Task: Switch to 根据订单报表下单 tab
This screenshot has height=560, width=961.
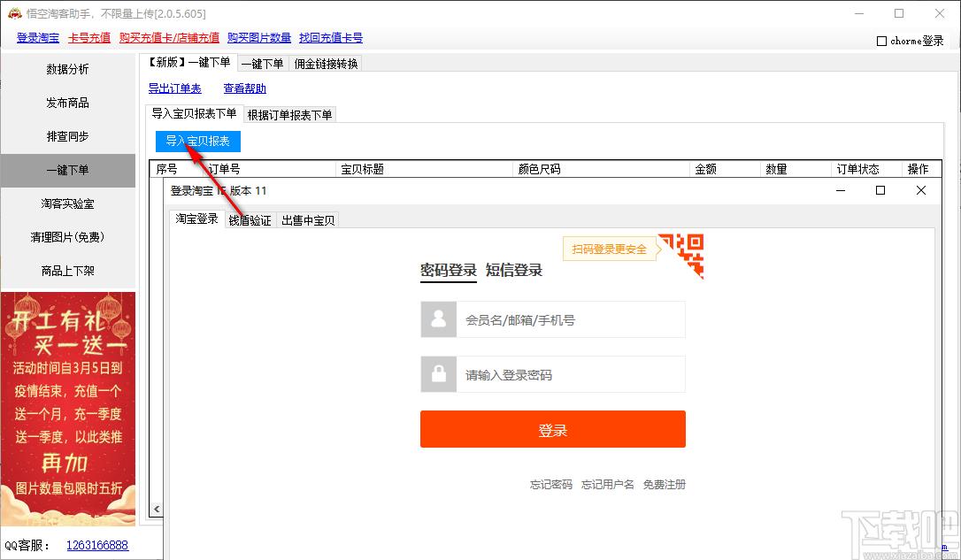Action: click(289, 115)
